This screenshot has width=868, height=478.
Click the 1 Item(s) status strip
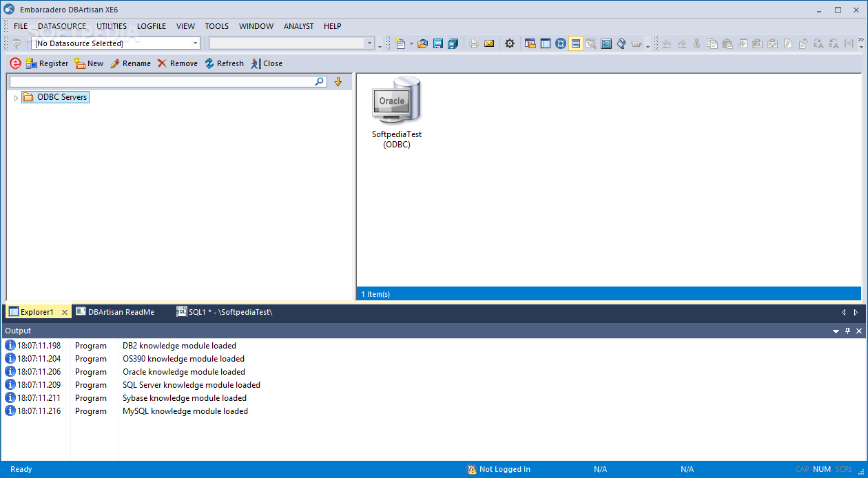(x=609, y=294)
